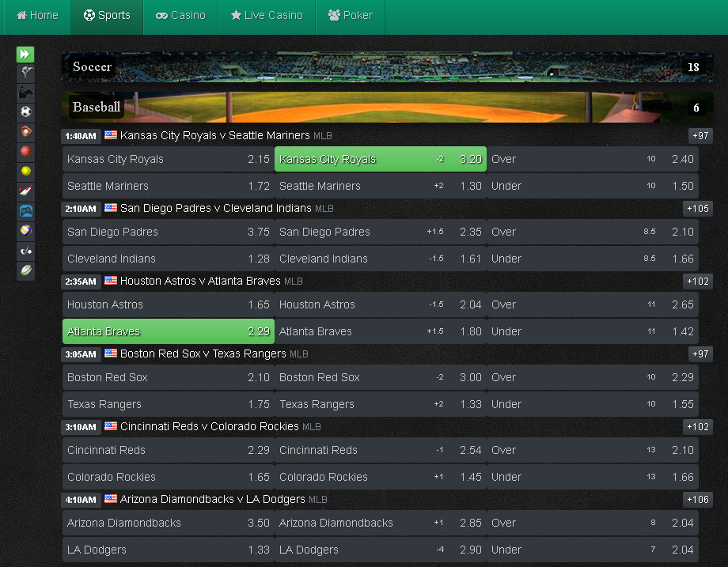Open Arizona Diamondbacks v LA Dodgers match
This screenshot has width=728, height=567.
pos(213,500)
